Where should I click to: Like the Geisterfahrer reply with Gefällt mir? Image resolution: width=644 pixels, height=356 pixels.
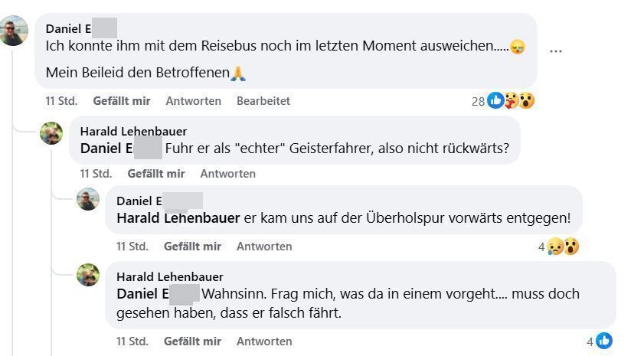coord(156,174)
